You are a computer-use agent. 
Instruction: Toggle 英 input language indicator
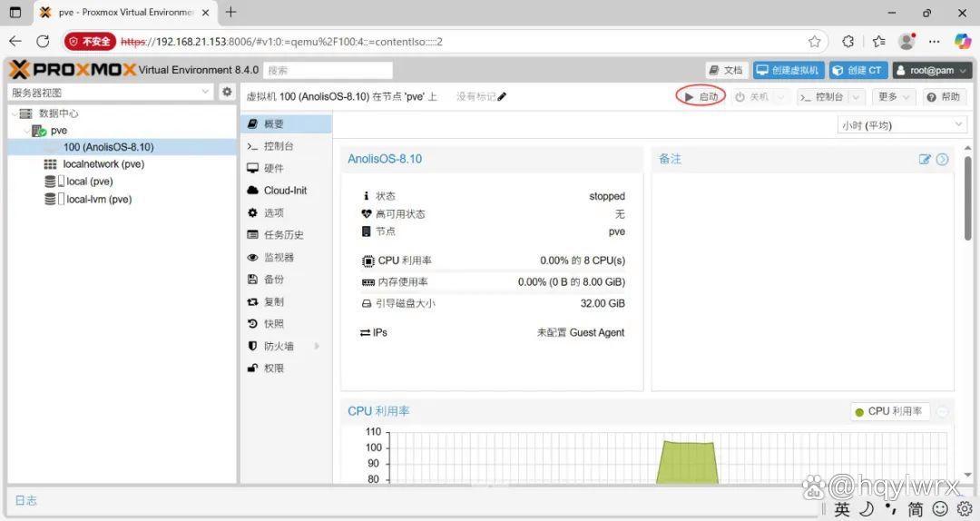tap(842, 509)
